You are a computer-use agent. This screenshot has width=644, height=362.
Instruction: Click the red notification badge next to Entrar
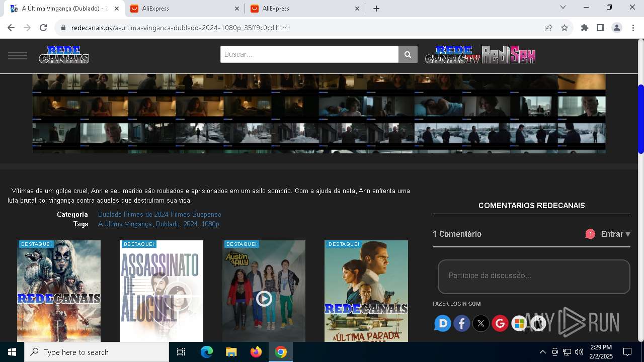pyautogui.click(x=590, y=234)
